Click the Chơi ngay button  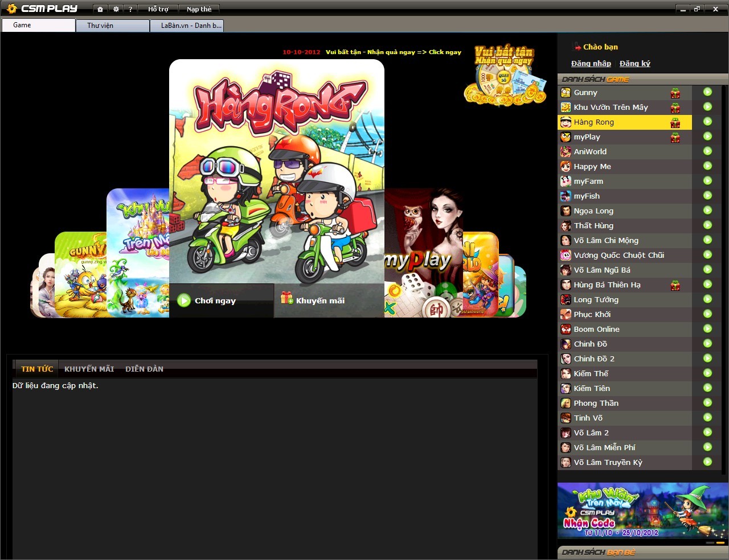tap(222, 300)
